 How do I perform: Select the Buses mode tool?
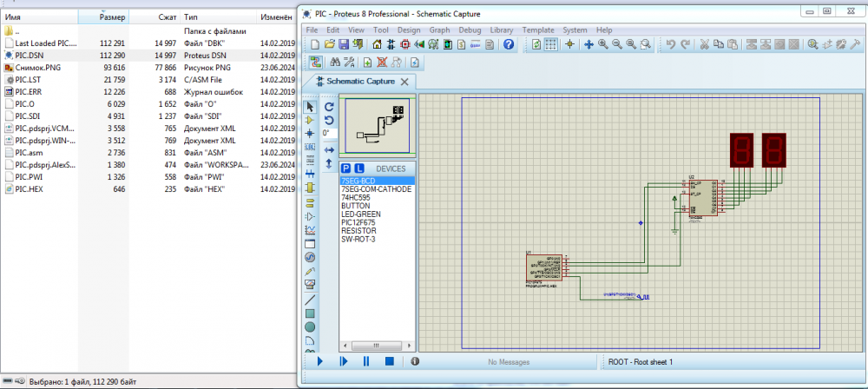pos(310,174)
